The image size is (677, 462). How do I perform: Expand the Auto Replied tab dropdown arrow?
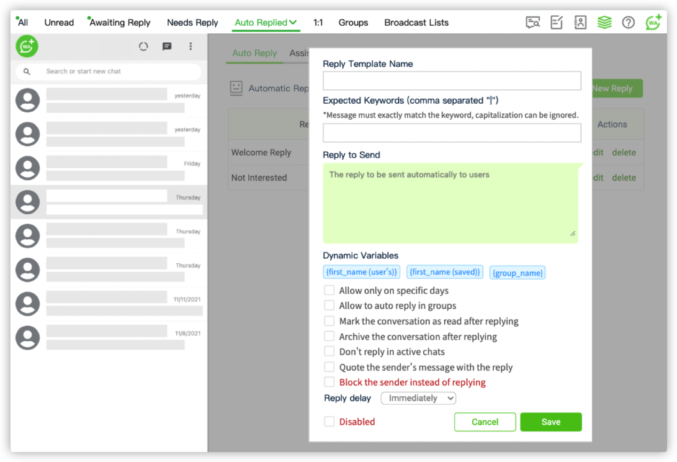[x=293, y=22]
